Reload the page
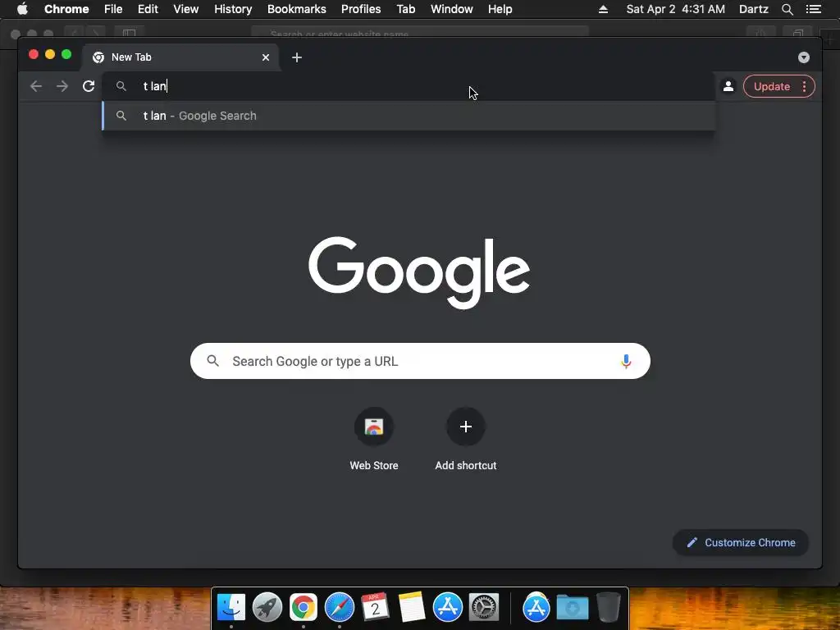The height and width of the screenshot is (630, 840). tap(89, 86)
